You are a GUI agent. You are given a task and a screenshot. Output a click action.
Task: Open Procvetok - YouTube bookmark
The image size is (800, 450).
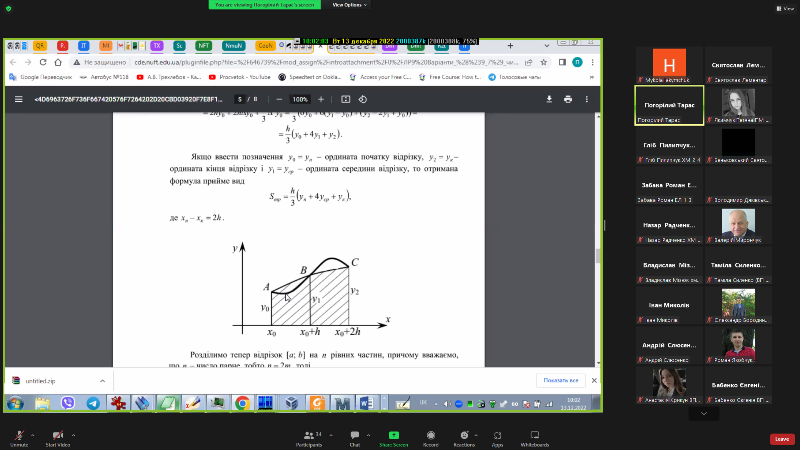240,77
